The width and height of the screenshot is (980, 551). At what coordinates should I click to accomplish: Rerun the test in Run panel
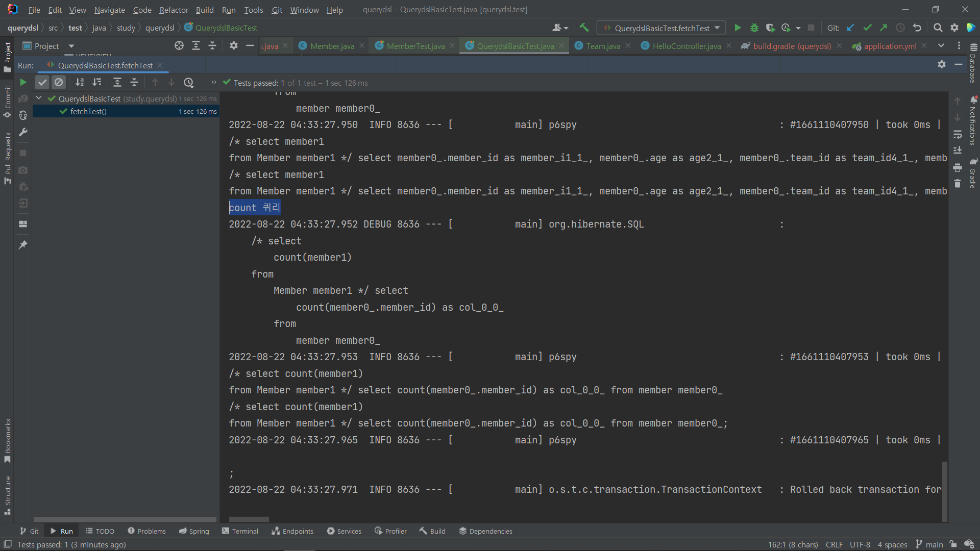coord(23,82)
